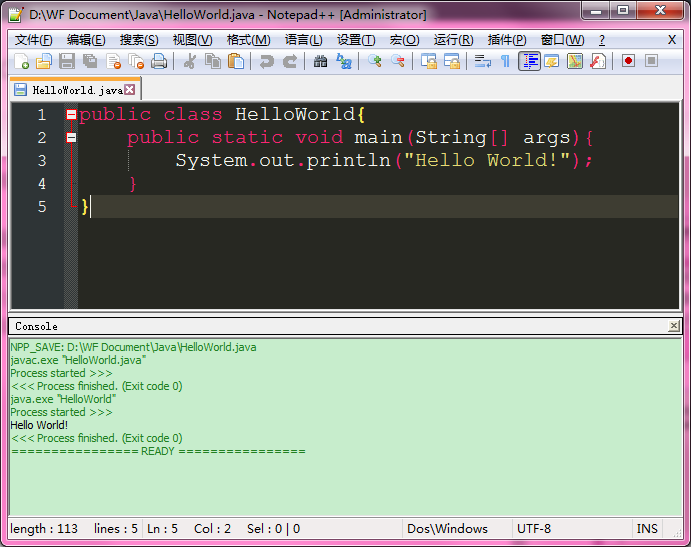Click the Save file toolbar icon
Viewport: 691px width, 547px height.
(x=66, y=62)
